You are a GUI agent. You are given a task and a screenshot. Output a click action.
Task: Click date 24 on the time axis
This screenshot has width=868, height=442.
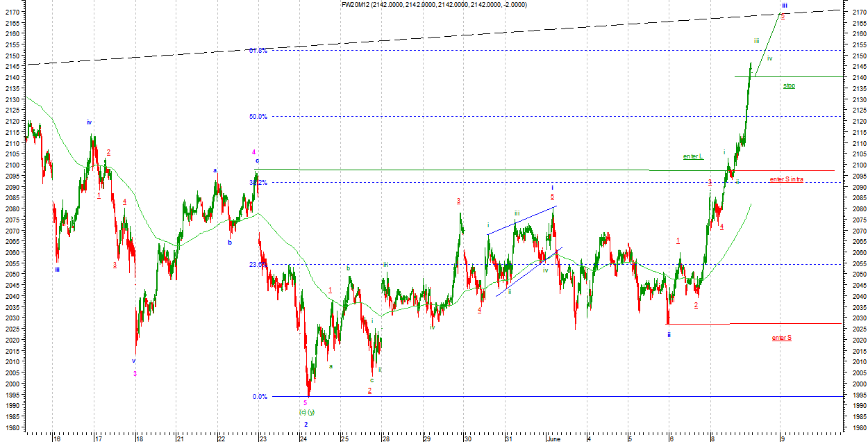(303, 439)
